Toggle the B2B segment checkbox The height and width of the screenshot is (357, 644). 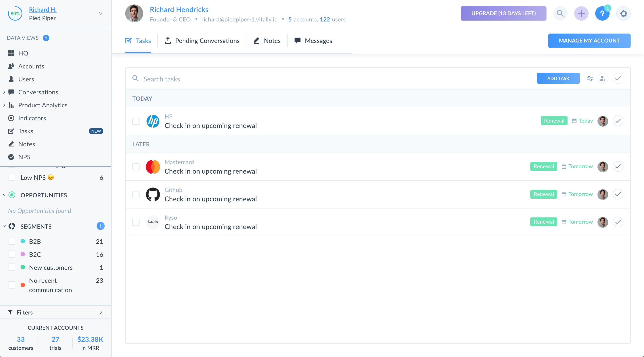12,241
